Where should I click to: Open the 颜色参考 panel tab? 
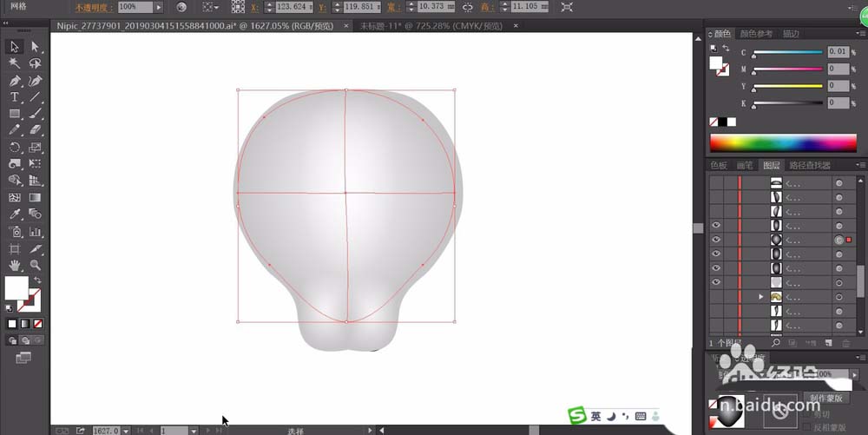click(x=756, y=34)
